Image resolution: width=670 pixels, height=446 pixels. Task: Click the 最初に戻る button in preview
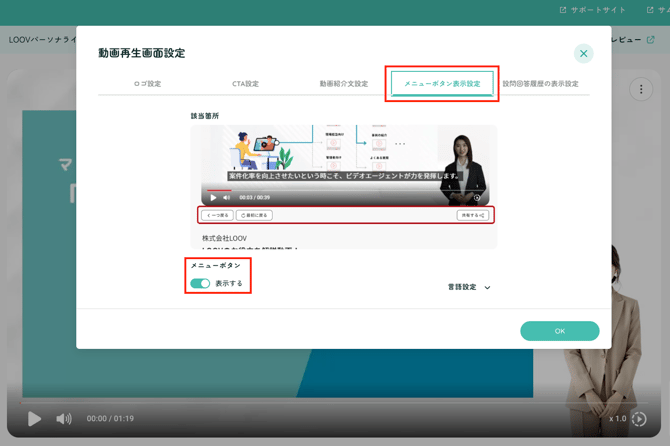[x=255, y=215]
